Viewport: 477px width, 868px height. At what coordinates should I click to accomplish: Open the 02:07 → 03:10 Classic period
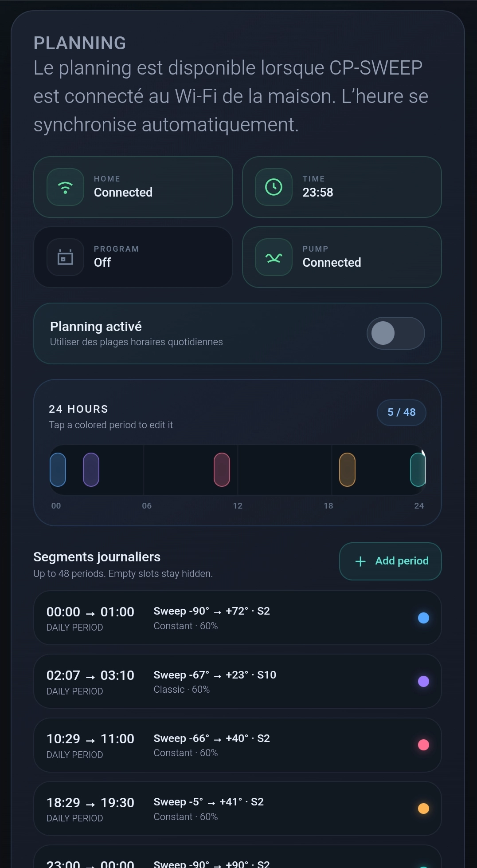point(238,681)
